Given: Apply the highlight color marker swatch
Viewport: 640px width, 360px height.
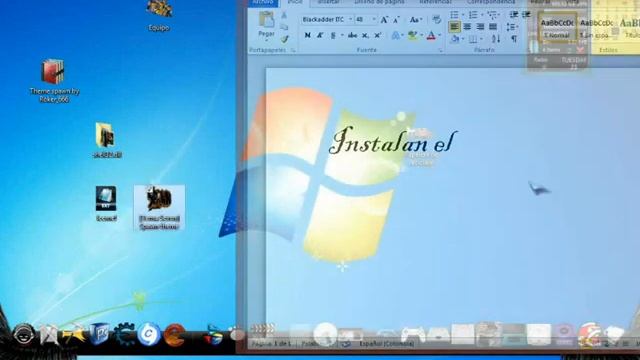Looking at the screenshot, I should pos(413,36).
